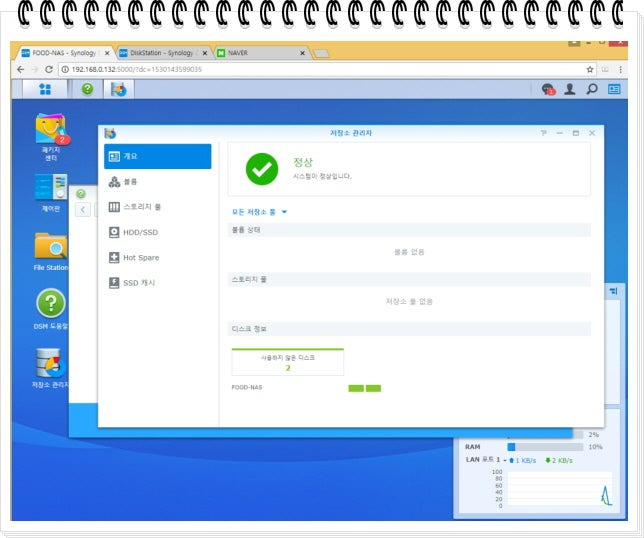The height and width of the screenshot is (538, 644).
Task: Click first green disk slot of FOOD-NAS
Action: click(x=356, y=388)
